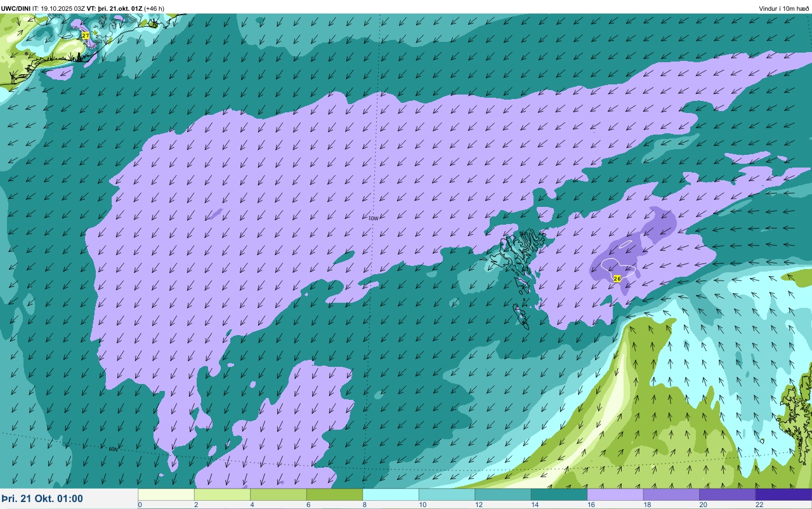Image resolution: width=812 pixels, height=509 pixels.
Task: Click the legend tick value '4'
Action: point(252,505)
